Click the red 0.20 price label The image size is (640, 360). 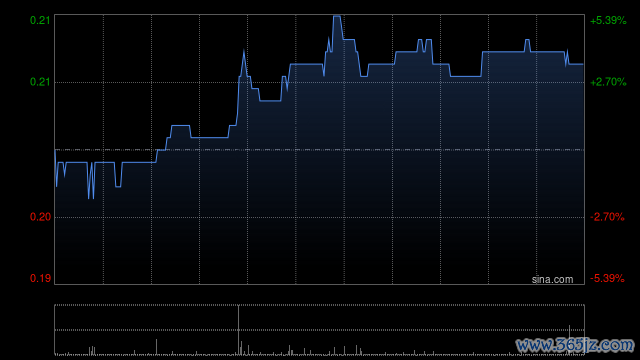[x=40, y=217]
